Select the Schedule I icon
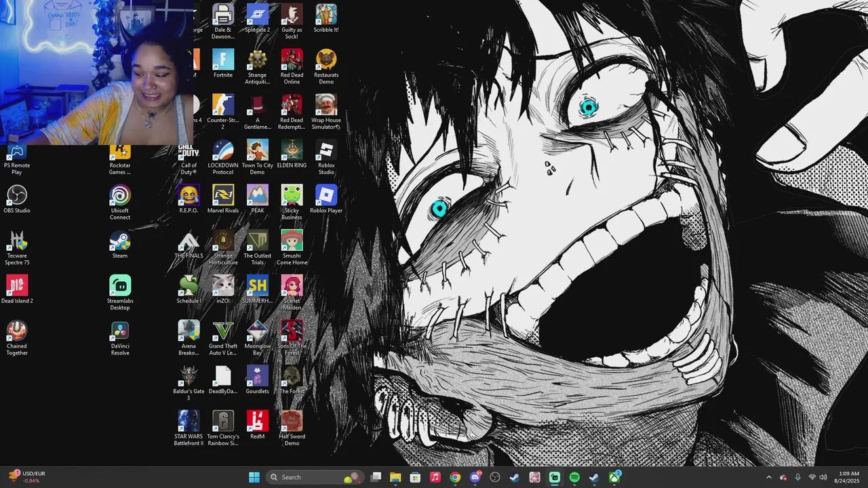The height and width of the screenshot is (488, 868). tap(189, 289)
